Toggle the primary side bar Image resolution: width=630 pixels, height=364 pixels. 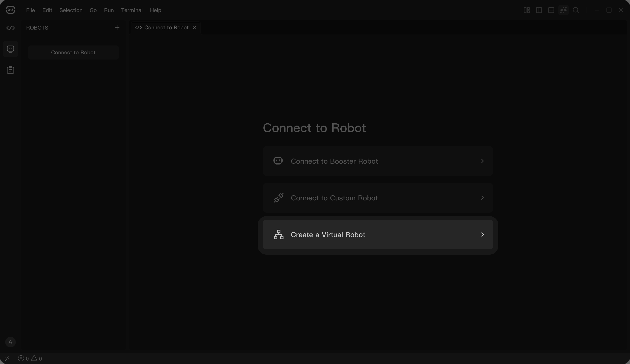coord(539,10)
